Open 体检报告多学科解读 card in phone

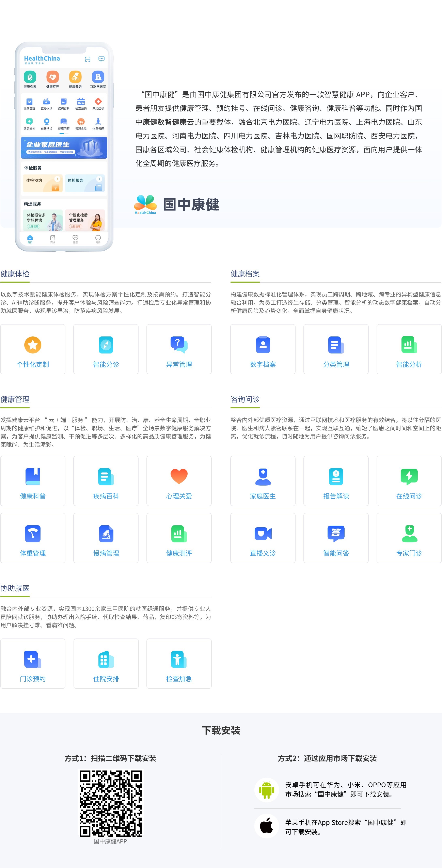(x=43, y=220)
